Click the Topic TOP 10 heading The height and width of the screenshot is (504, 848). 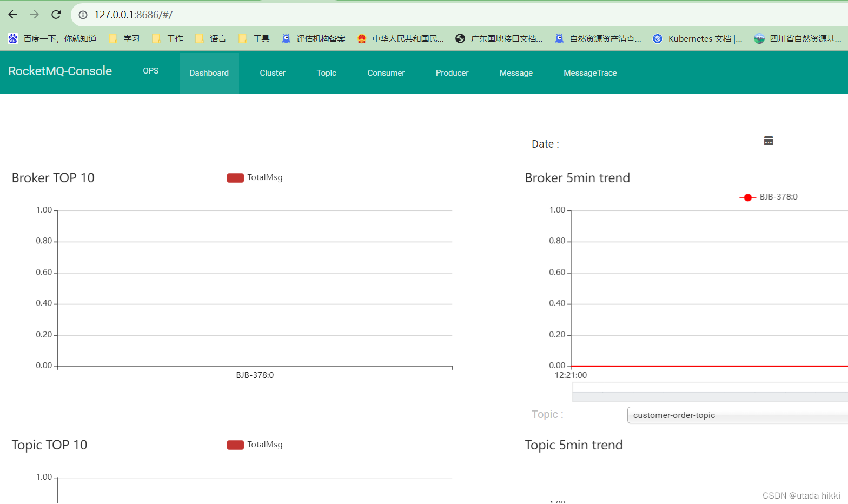coord(49,445)
